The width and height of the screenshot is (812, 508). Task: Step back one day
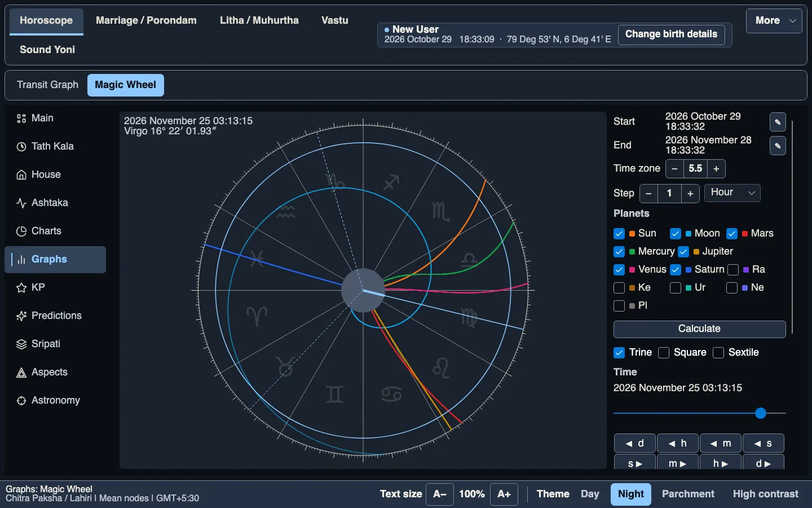click(x=635, y=444)
